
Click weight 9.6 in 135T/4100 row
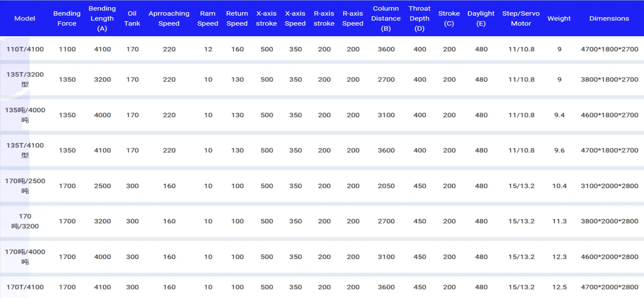559,150
